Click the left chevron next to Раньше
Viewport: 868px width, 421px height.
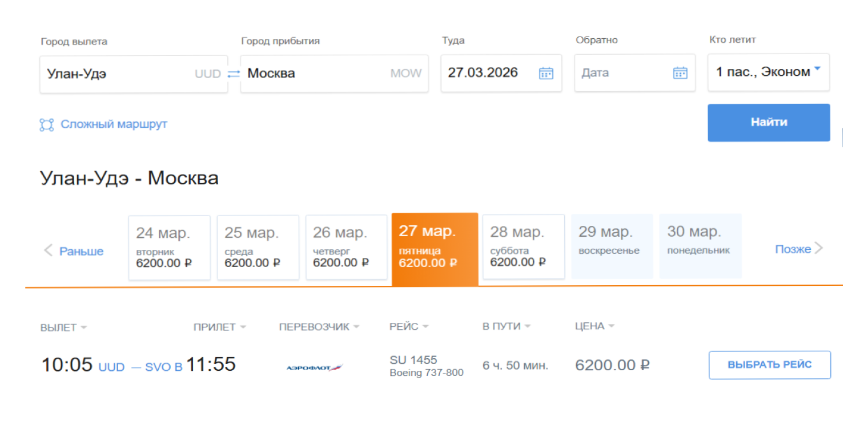(x=49, y=250)
